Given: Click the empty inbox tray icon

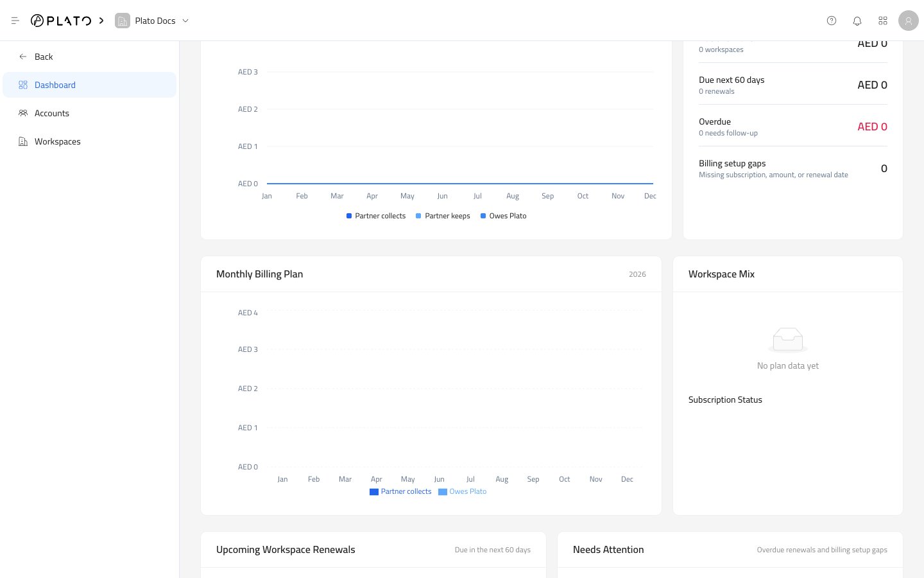Looking at the screenshot, I should [x=788, y=340].
